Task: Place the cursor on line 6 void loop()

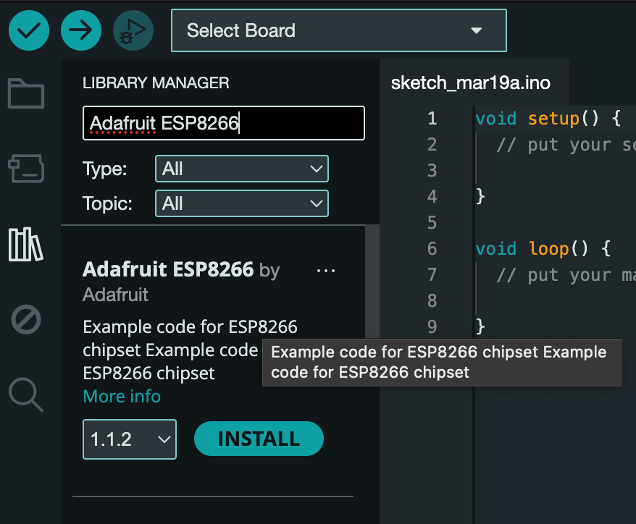Action: click(543, 249)
